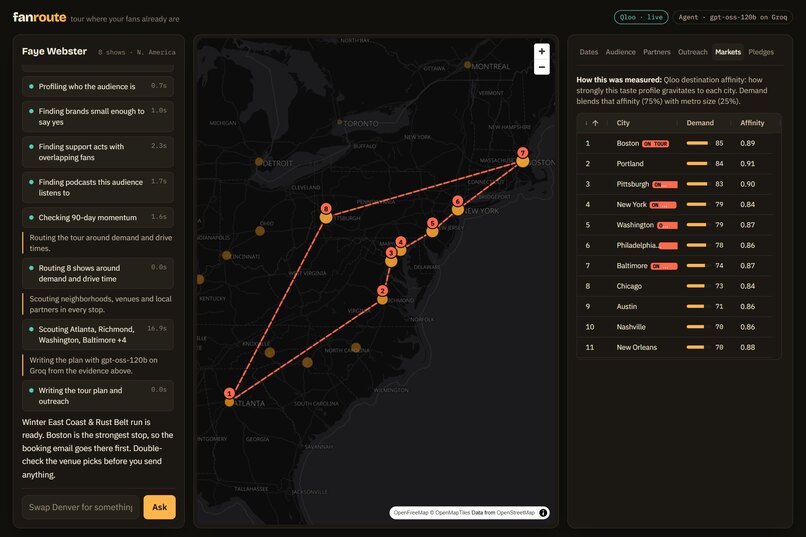This screenshot has height=537, width=806.
Task: Open the Dates tab
Action: click(589, 52)
